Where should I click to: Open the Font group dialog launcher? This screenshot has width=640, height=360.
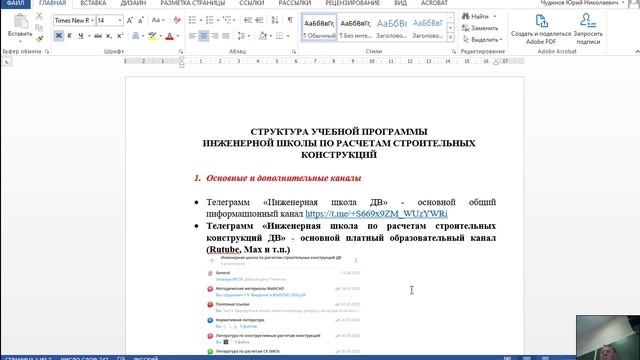(180, 51)
